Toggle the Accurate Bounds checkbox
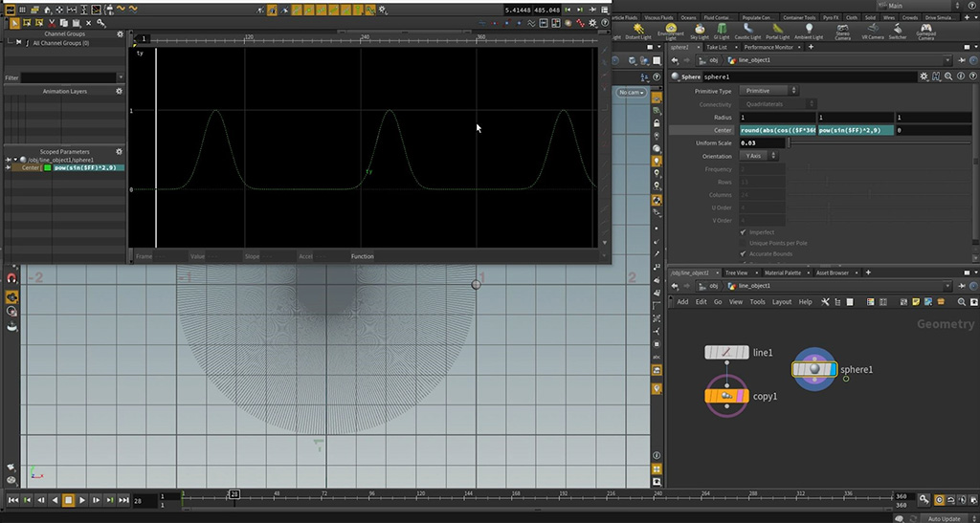 (x=744, y=254)
